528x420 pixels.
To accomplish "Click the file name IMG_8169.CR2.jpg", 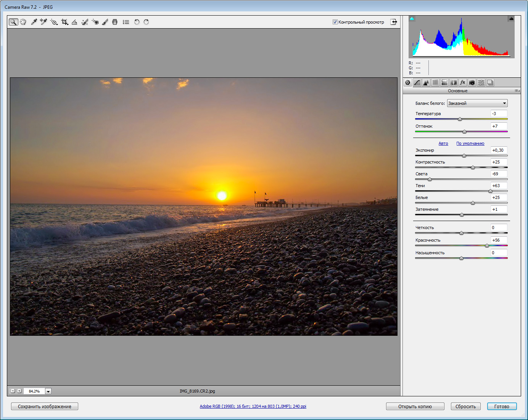I will [197, 391].
